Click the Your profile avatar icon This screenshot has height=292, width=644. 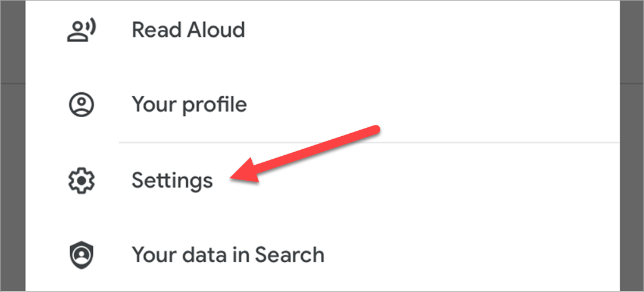[x=81, y=105]
